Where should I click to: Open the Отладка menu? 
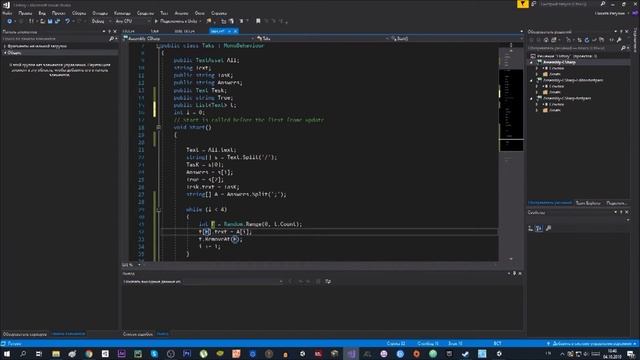[100, 13]
